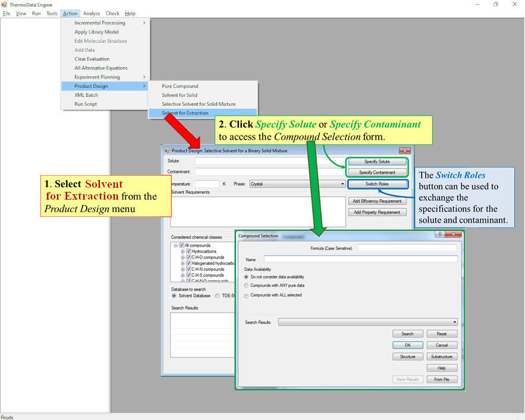
Task: Click the Substructure button
Action: tap(442, 357)
